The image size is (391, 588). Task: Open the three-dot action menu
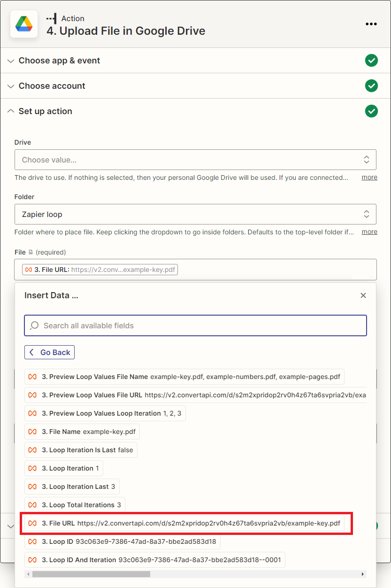click(x=371, y=24)
